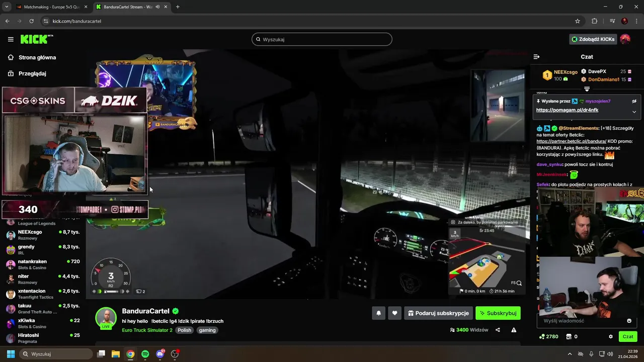Share the stream via share icon
Viewport: 644px width, 362px height.
[498, 330]
